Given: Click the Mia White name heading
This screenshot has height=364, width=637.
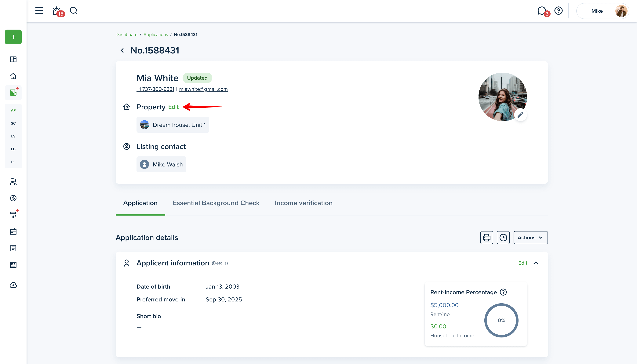Looking at the screenshot, I should (x=158, y=78).
